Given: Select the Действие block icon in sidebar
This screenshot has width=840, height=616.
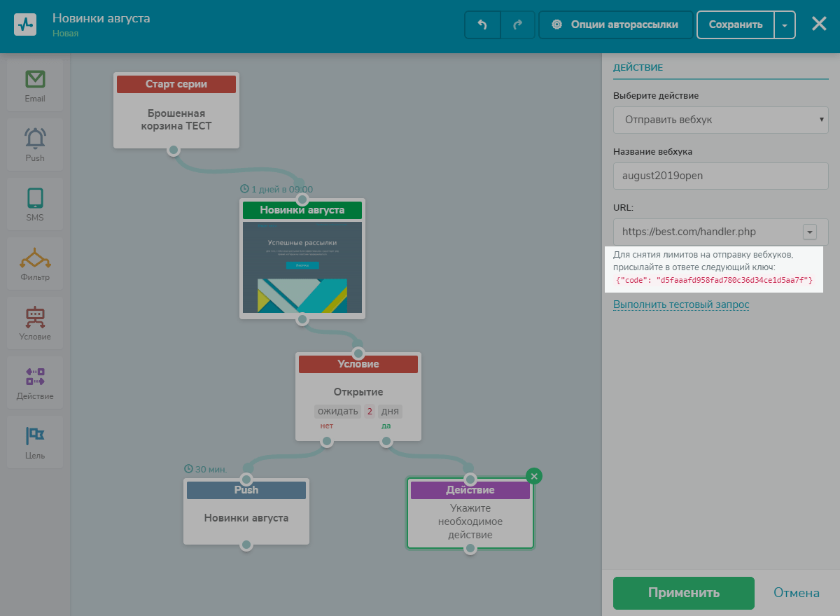Looking at the screenshot, I should [35, 377].
